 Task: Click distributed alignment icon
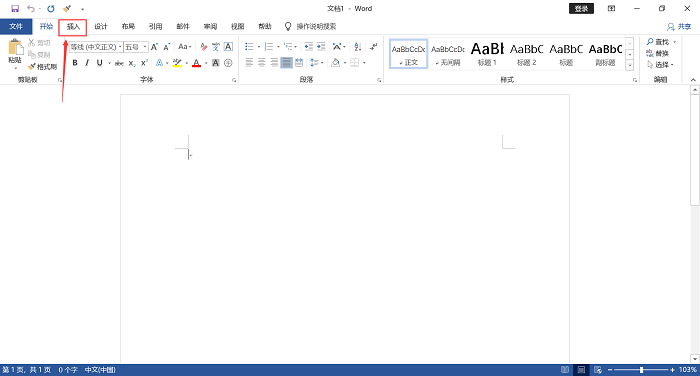[x=299, y=63]
